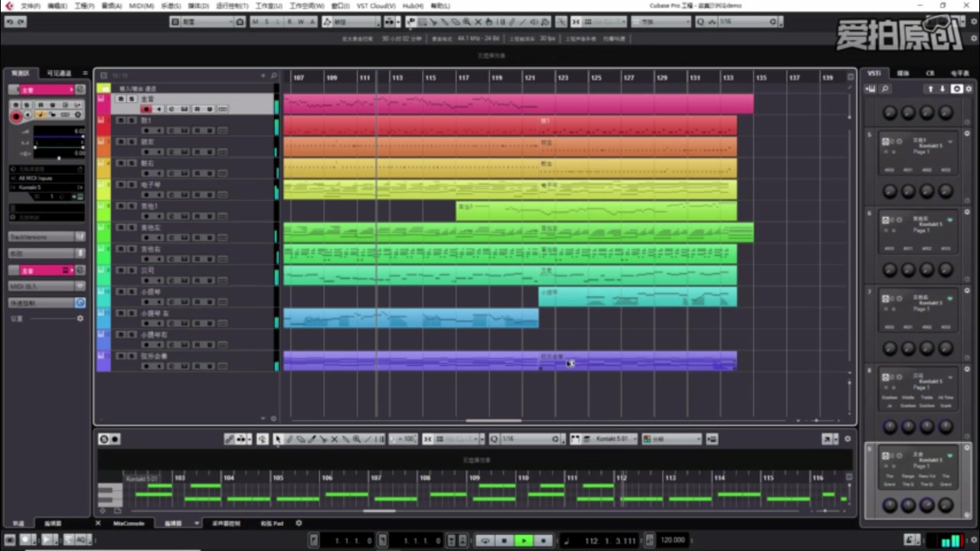The width and height of the screenshot is (980, 551).
Task: Click the key editor settings gear icon
Action: click(x=847, y=439)
